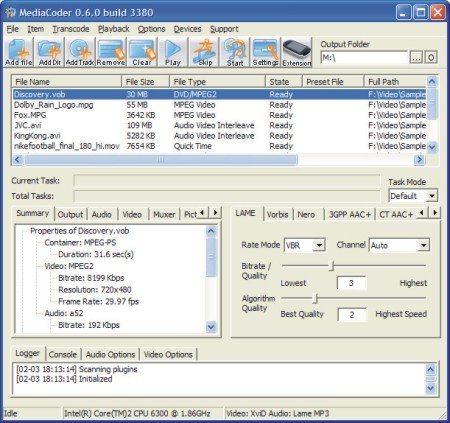Click the Clear toolbar icon
The width and height of the screenshot is (450, 423).
point(142,52)
